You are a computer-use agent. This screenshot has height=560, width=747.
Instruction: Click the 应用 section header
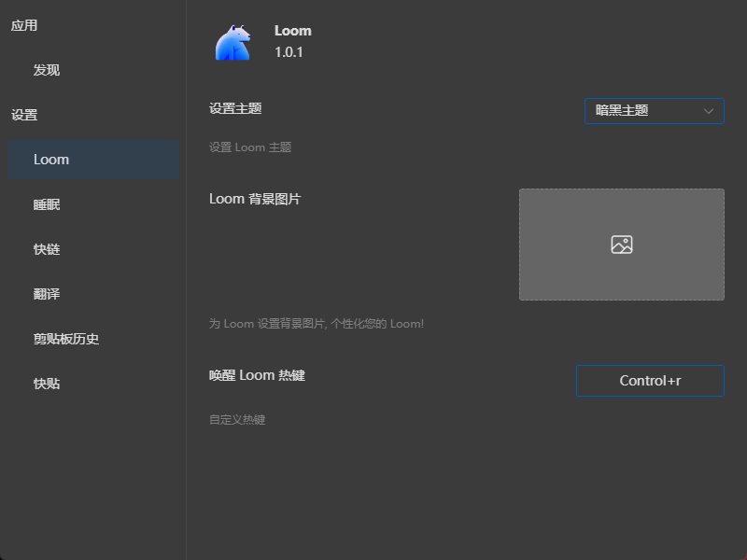click(x=28, y=25)
